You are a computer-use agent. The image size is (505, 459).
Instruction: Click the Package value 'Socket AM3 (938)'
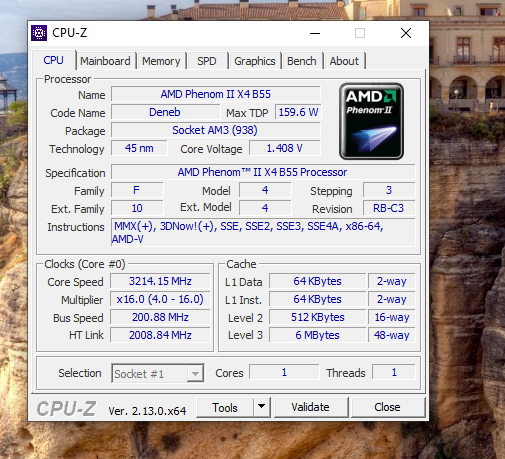click(x=216, y=130)
